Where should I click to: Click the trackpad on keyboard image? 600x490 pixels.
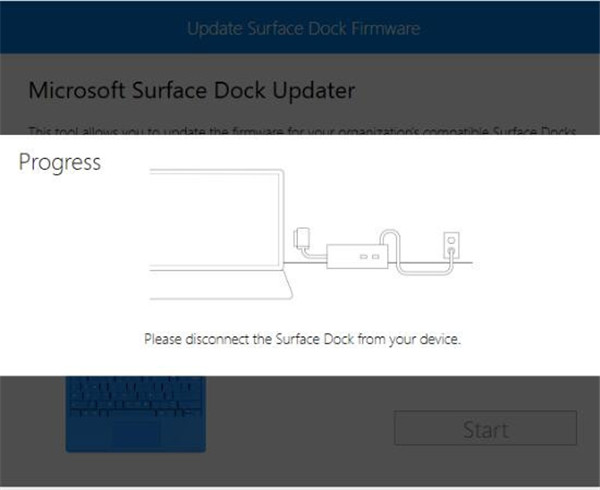coord(136,434)
